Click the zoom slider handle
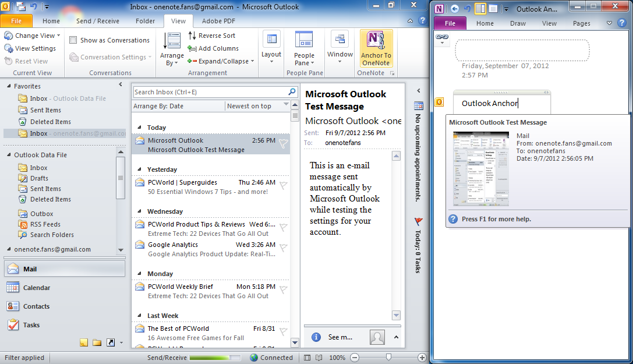Viewport: 633px width, 364px height. click(388, 357)
